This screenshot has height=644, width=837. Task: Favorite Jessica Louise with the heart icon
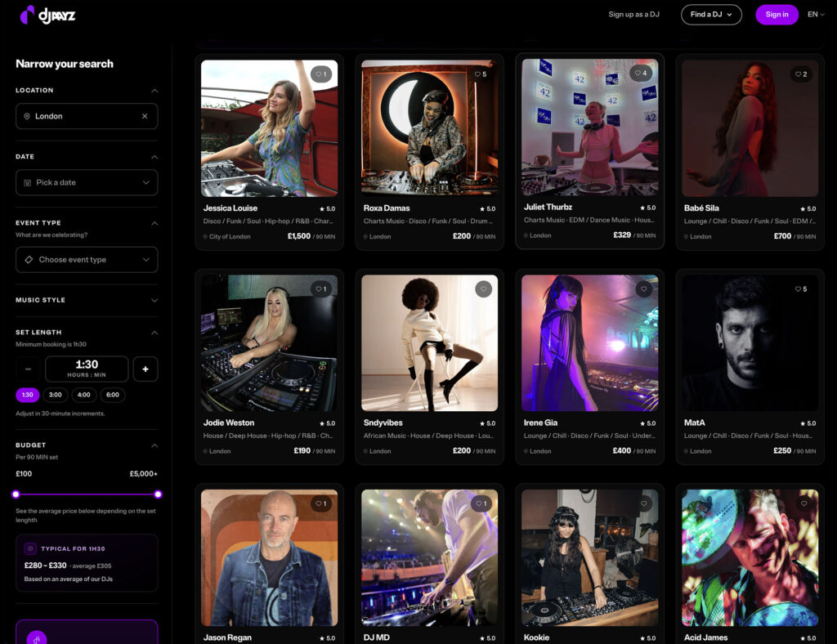(320, 74)
